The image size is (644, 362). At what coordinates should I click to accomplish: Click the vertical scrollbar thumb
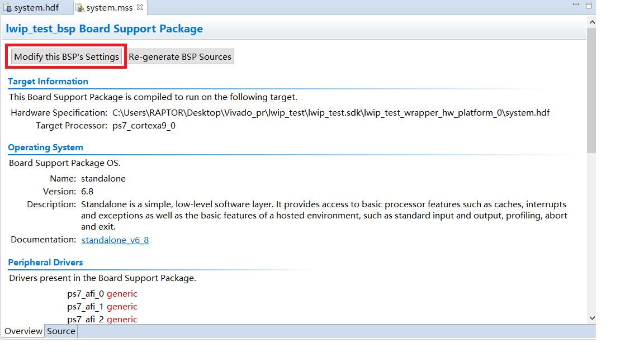pos(591,90)
